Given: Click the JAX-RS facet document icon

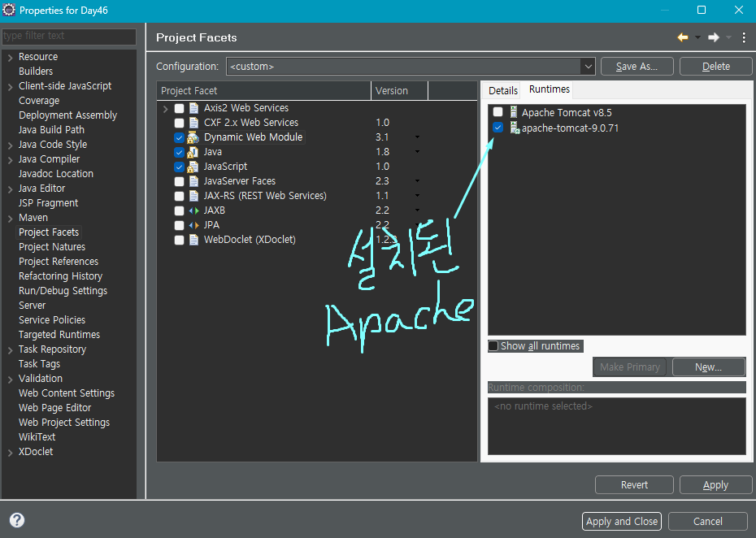Looking at the screenshot, I should [193, 196].
